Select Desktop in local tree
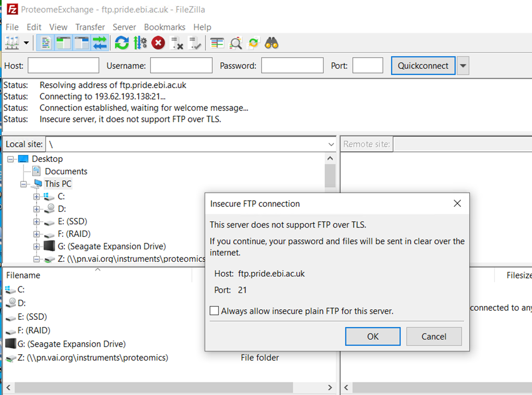The height and width of the screenshot is (395, 532). point(47,159)
